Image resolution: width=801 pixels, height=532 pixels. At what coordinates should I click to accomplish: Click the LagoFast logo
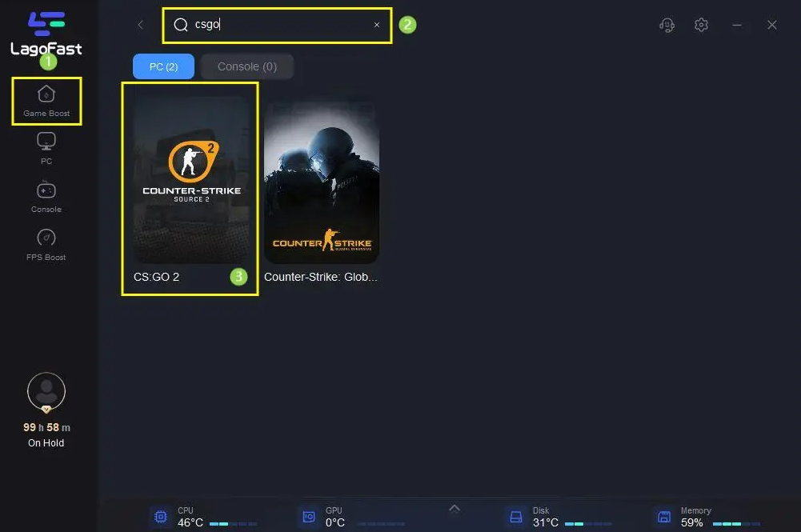click(46, 33)
